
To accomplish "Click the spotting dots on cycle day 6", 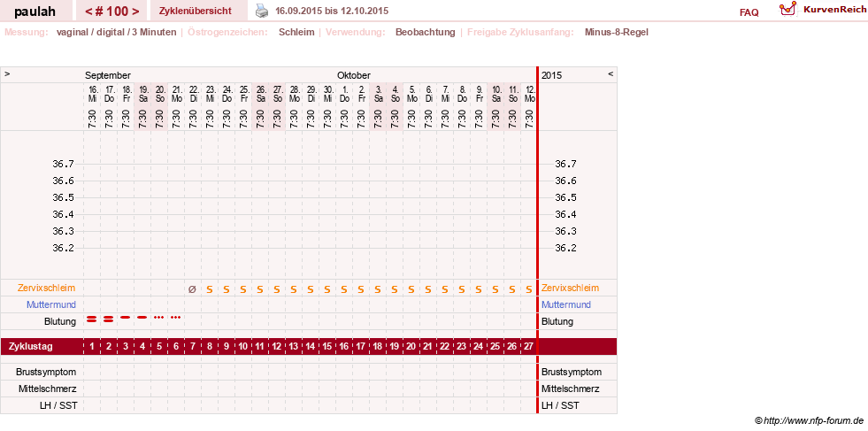I will click(x=175, y=318).
